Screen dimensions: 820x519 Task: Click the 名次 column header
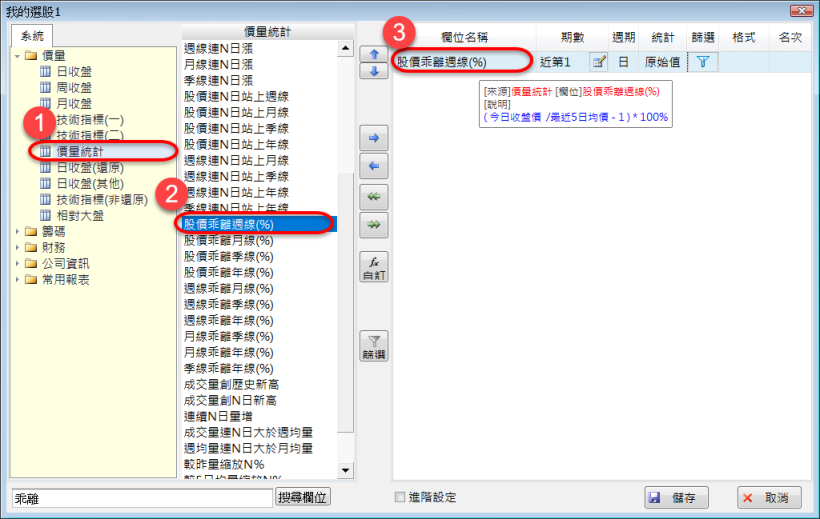[790, 37]
